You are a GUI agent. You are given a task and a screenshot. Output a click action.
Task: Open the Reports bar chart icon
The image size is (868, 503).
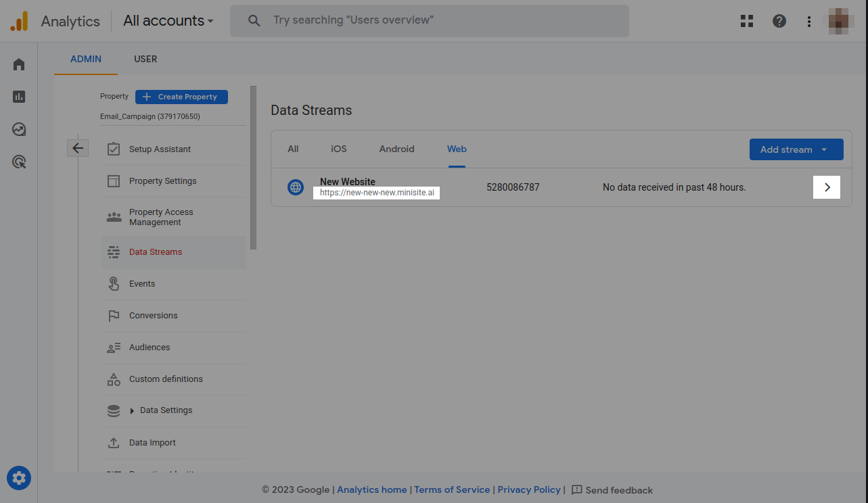pos(19,97)
